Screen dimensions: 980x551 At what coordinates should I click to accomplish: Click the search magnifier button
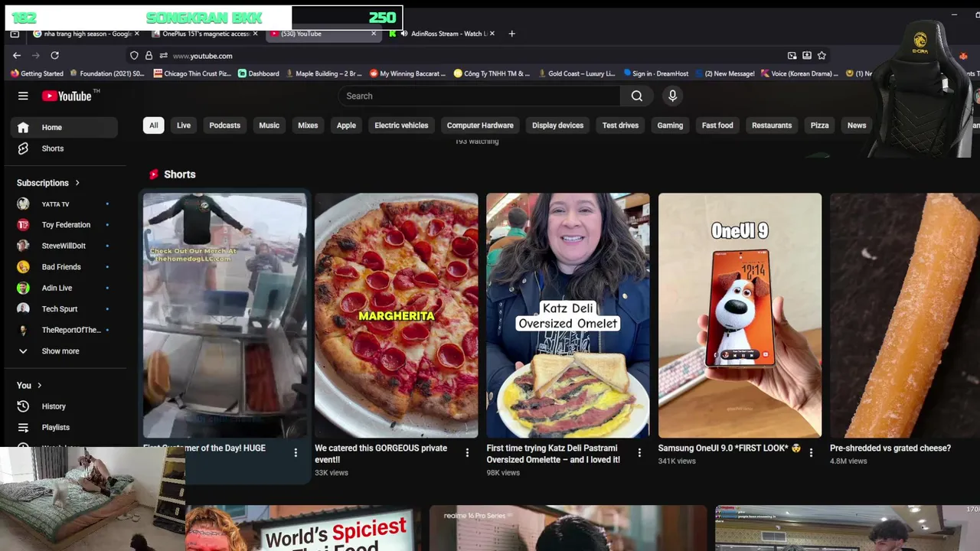pos(637,96)
